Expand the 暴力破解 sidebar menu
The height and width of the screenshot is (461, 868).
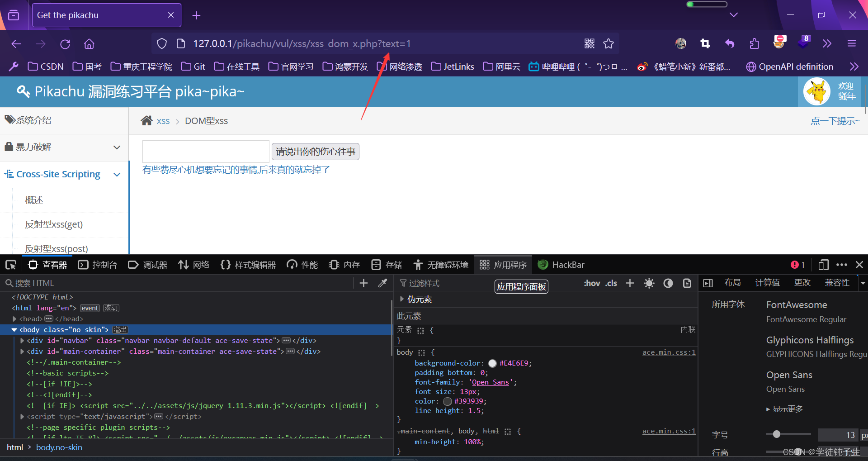pos(64,147)
